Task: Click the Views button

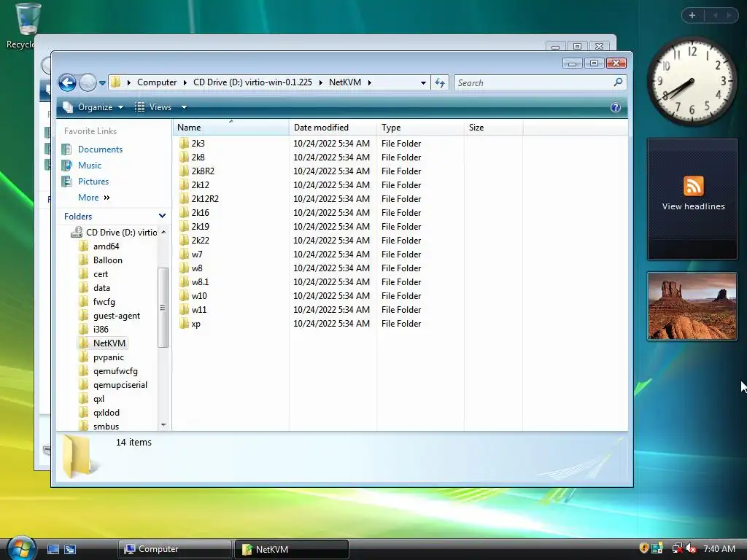Action: coord(153,107)
